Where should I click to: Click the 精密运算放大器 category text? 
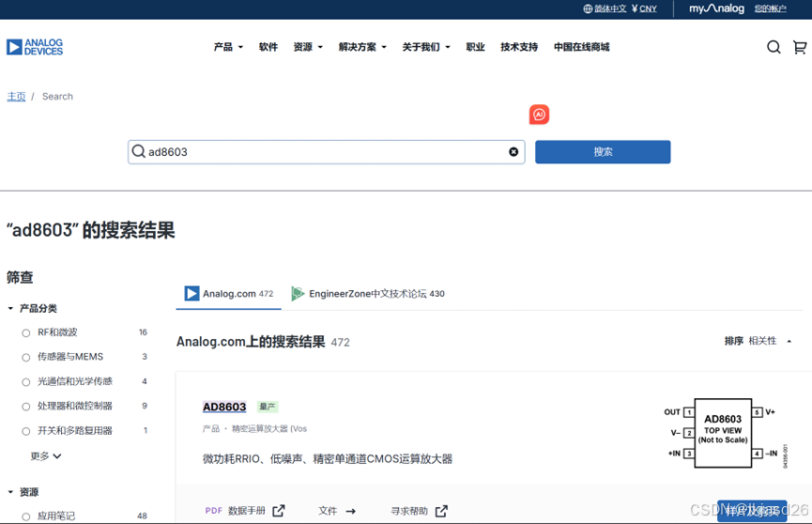[x=269, y=428]
